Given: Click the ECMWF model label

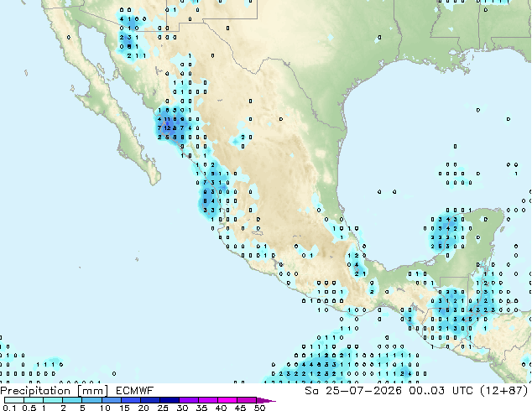Looking at the screenshot, I should (134, 391).
